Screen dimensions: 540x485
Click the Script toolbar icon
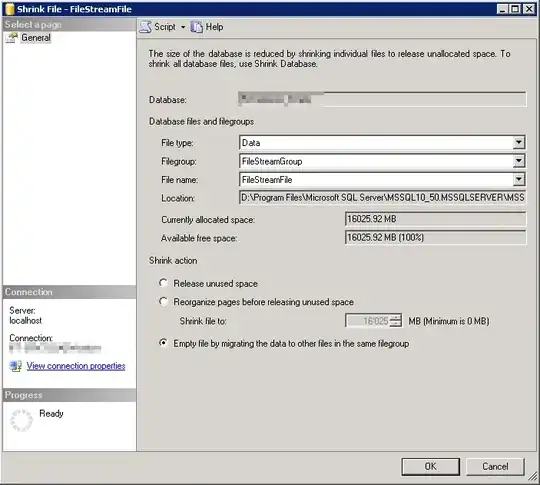[x=145, y=27]
